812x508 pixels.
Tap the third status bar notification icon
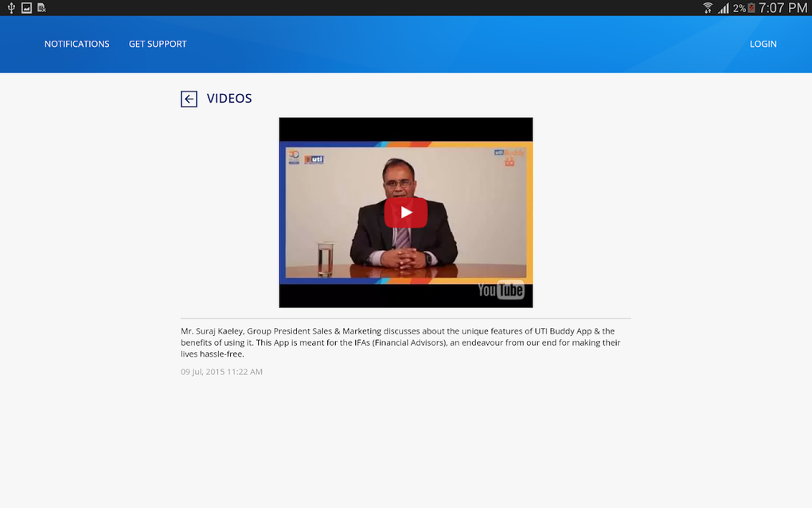(x=41, y=8)
